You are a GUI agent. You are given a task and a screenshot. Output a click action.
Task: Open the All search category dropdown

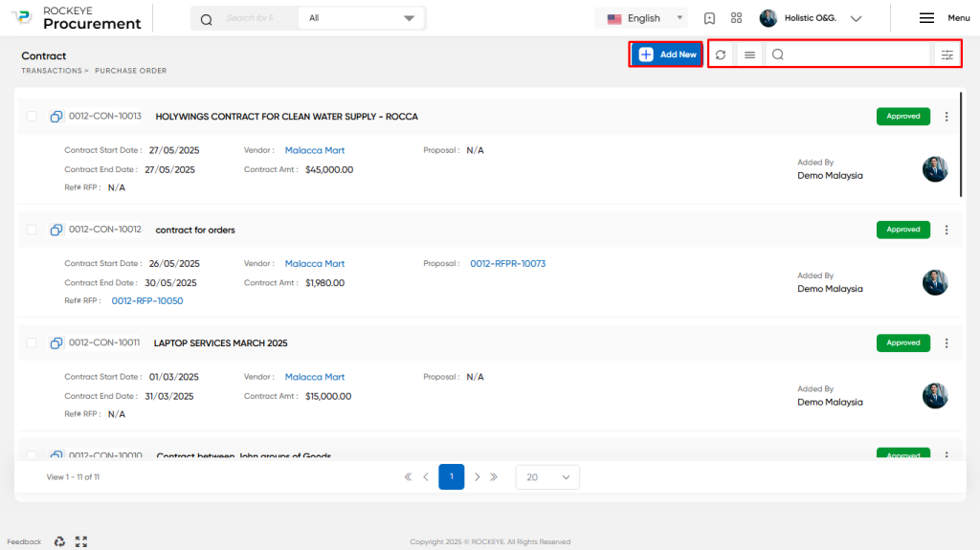point(362,18)
